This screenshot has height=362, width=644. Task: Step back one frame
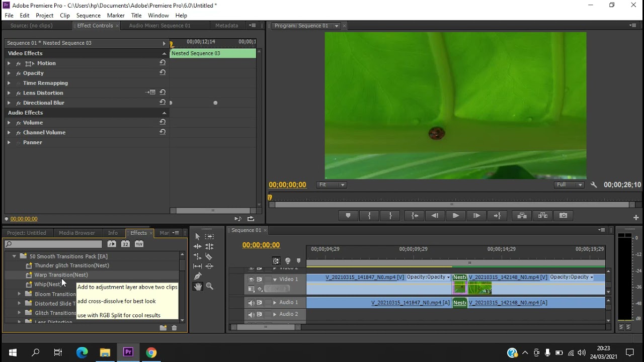click(435, 216)
